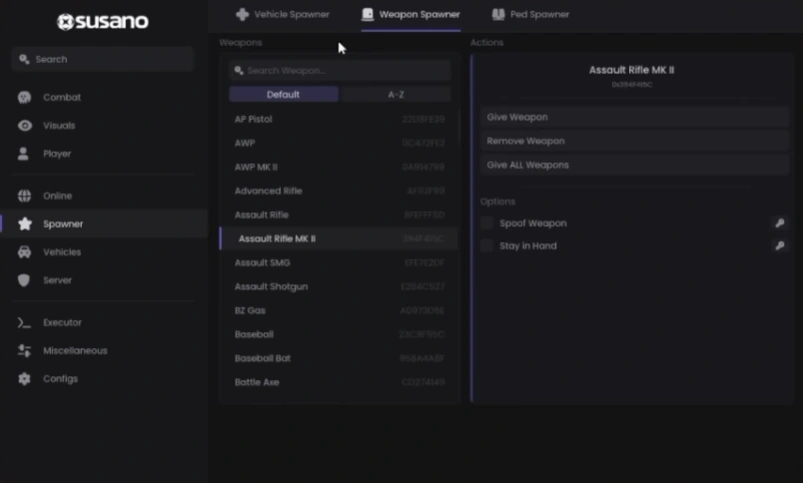Click the Vehicles car icon

[24, 252]
